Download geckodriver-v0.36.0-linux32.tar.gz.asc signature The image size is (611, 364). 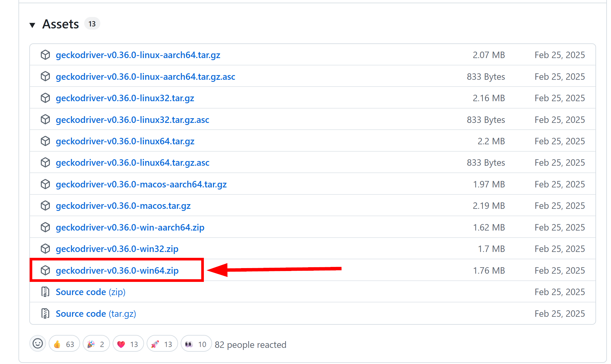pos(132,120)
